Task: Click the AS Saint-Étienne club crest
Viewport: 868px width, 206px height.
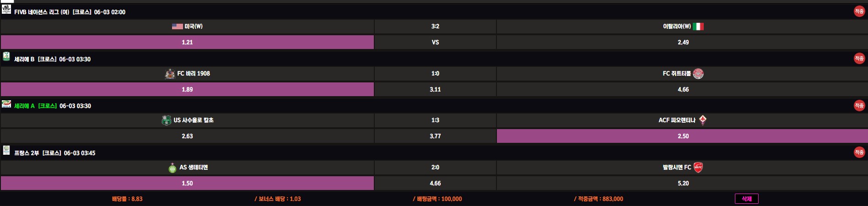Action: 173,168
